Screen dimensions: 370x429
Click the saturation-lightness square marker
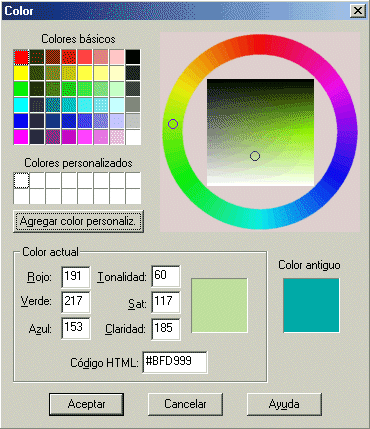pos(255,156)
